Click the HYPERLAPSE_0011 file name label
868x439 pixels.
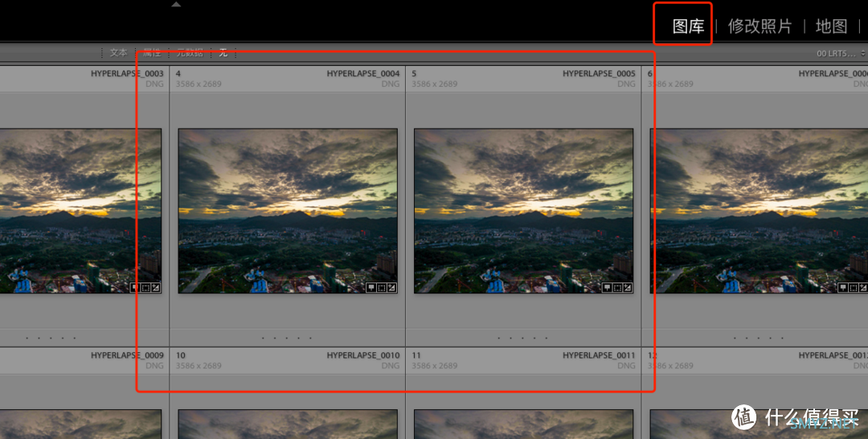[x=599, y=355]
